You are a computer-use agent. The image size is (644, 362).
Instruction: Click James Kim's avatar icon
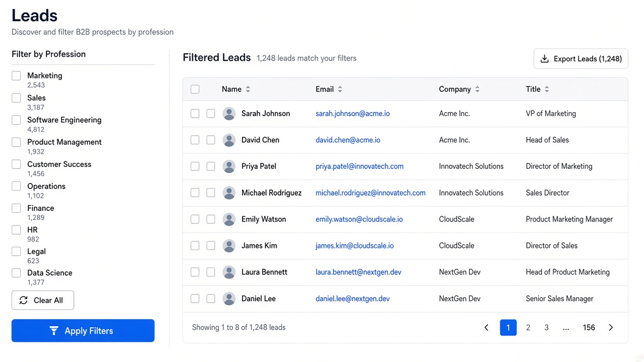229,246
